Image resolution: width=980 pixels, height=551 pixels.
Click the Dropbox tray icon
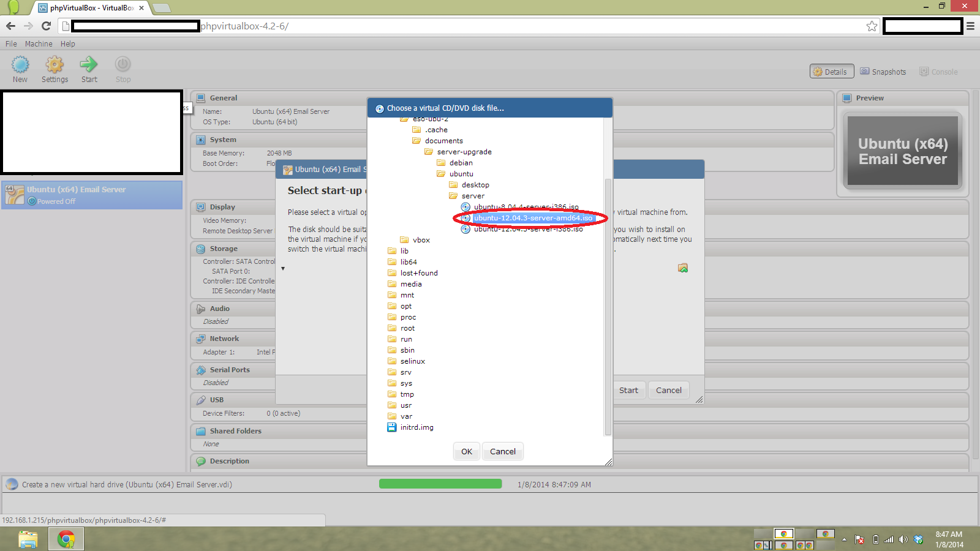pyautogui.click(x=918, y=539)
